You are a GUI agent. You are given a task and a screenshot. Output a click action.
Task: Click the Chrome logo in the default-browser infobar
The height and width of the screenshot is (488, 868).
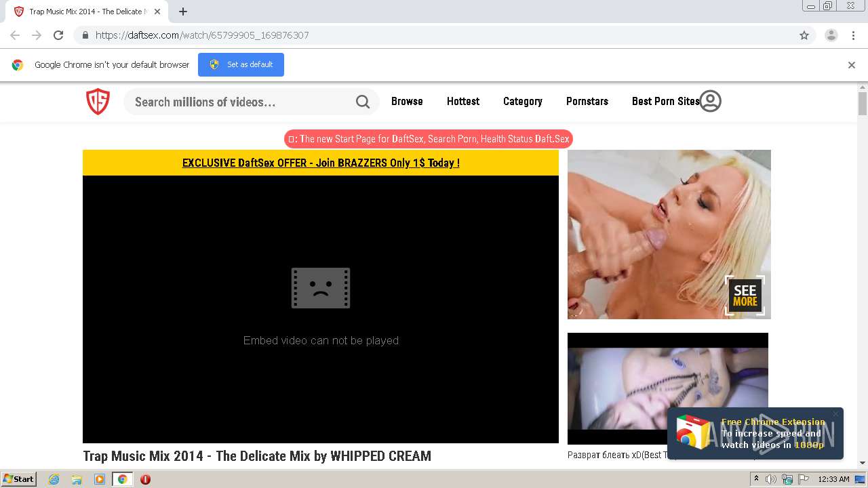coord(18,65)
